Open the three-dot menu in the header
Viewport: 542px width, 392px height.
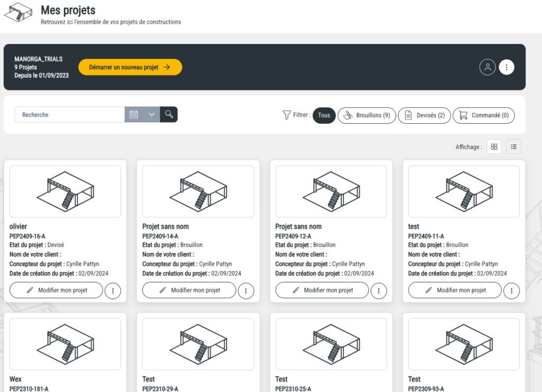507,67
